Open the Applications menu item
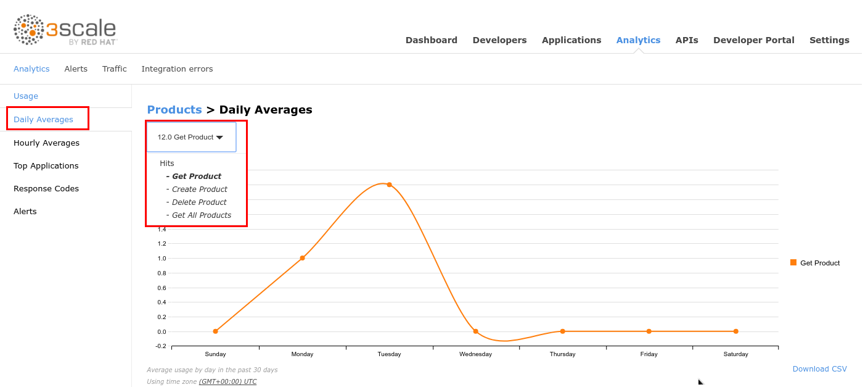 571,40
